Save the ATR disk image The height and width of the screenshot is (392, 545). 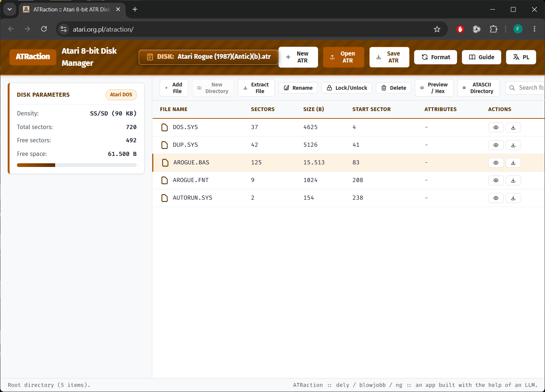pos(389,57)
